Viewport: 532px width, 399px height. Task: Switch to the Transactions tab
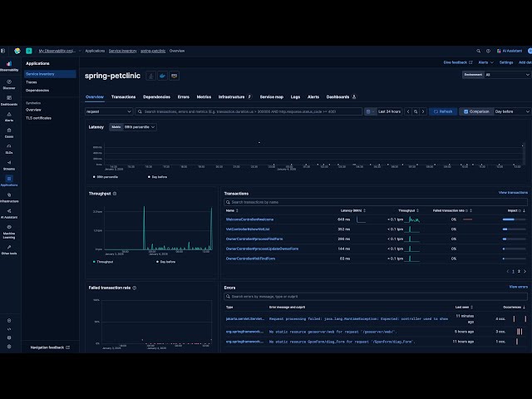(124, 97)
